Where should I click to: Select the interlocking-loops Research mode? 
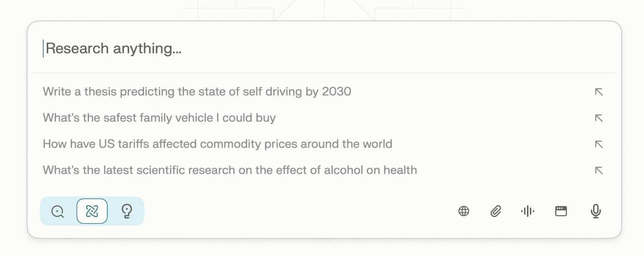92,211
